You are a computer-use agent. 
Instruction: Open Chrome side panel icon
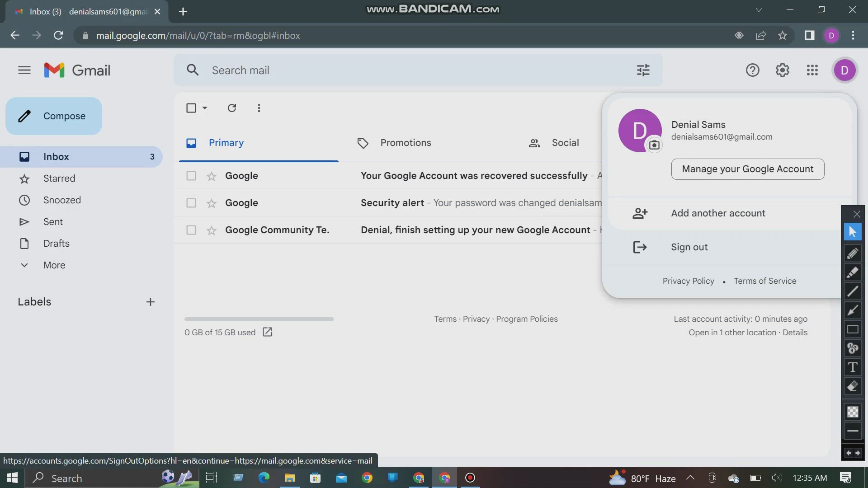(x=809, y=35)
